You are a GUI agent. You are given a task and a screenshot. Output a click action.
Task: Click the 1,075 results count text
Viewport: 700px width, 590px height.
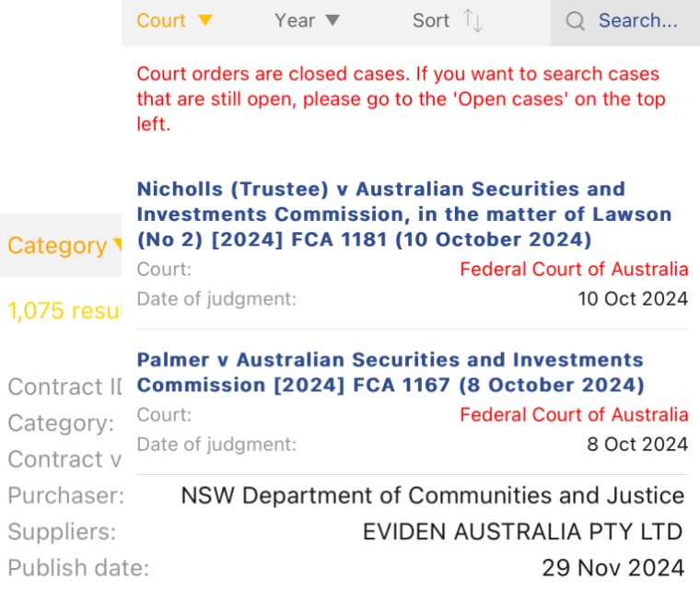[64, 310]
